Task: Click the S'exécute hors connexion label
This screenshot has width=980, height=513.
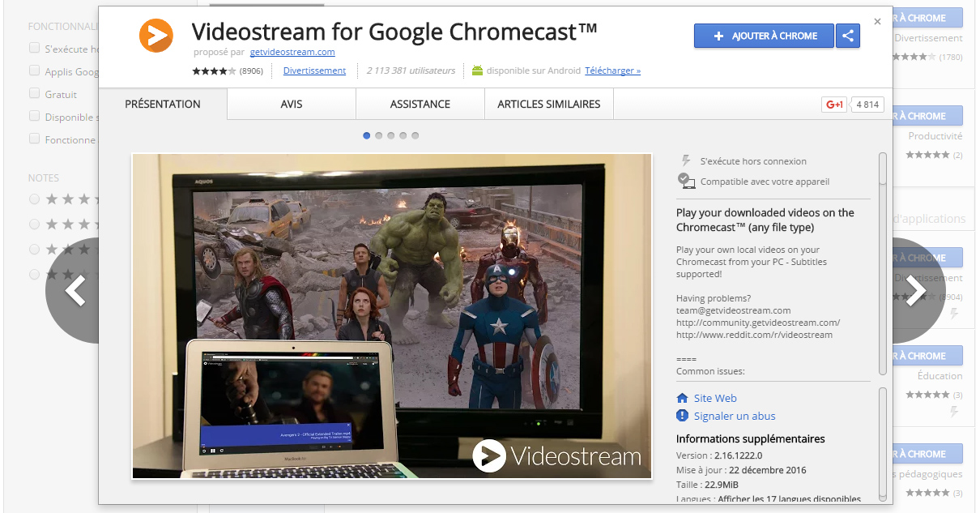Action: [753, 161]
